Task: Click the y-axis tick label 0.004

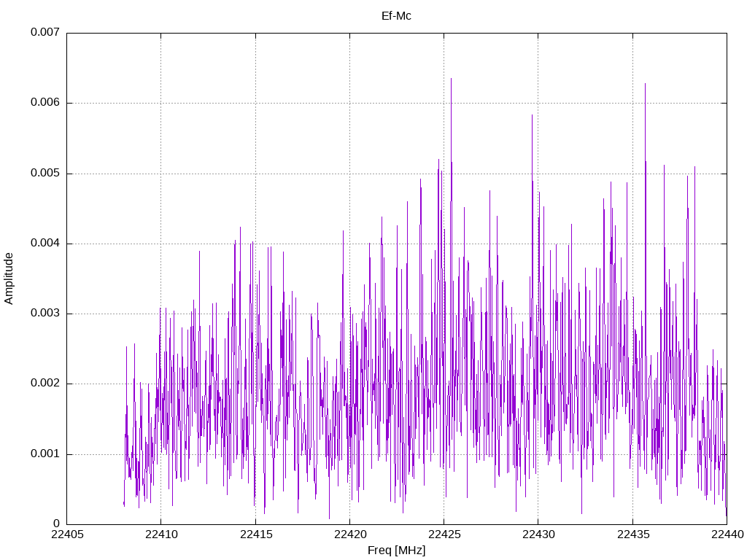Action: 45,244
